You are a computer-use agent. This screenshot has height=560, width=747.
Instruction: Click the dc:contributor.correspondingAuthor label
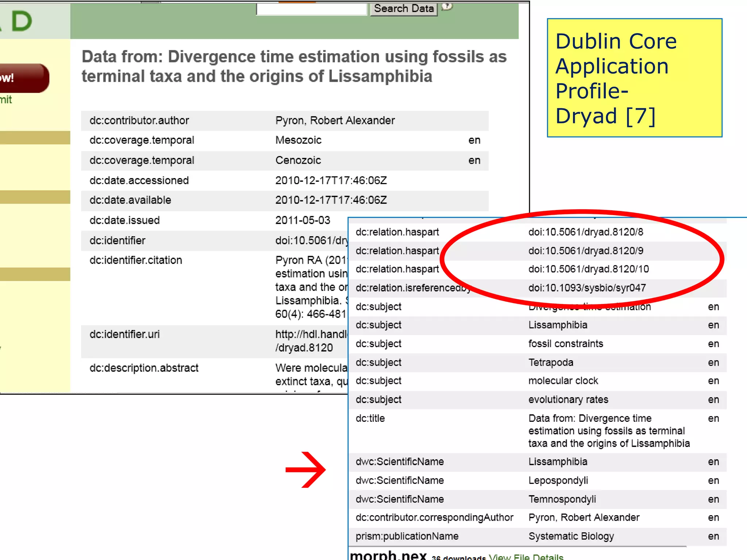[x=434, y=517]
